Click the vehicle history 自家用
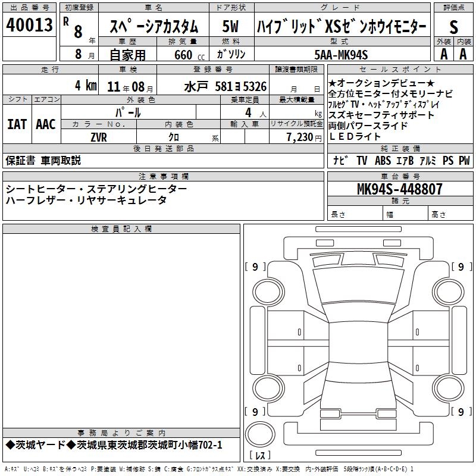Viewport: 476px width, 476px height. pos(127,55)
